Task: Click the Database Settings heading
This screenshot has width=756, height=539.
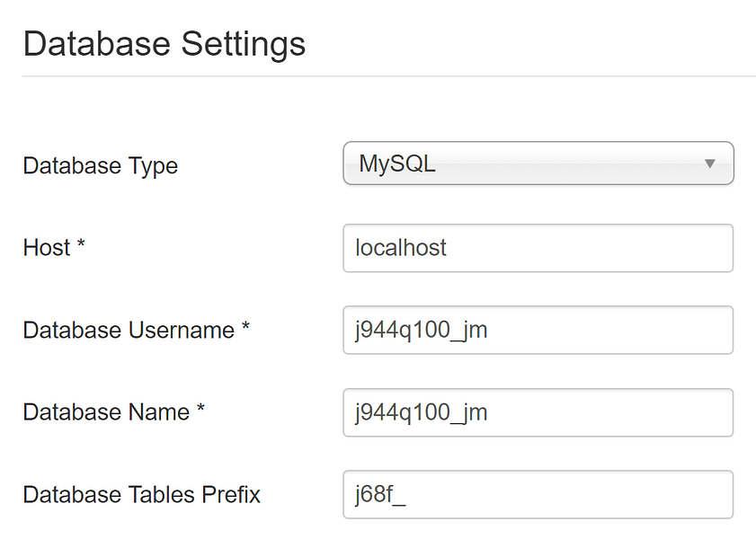Action: click(x=165, y=43)
